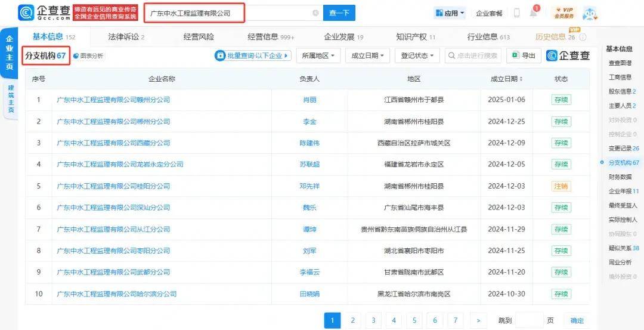Jump to 企业年报 in sidebar
This screenshot has width=644, height=330.
point(624,191)
